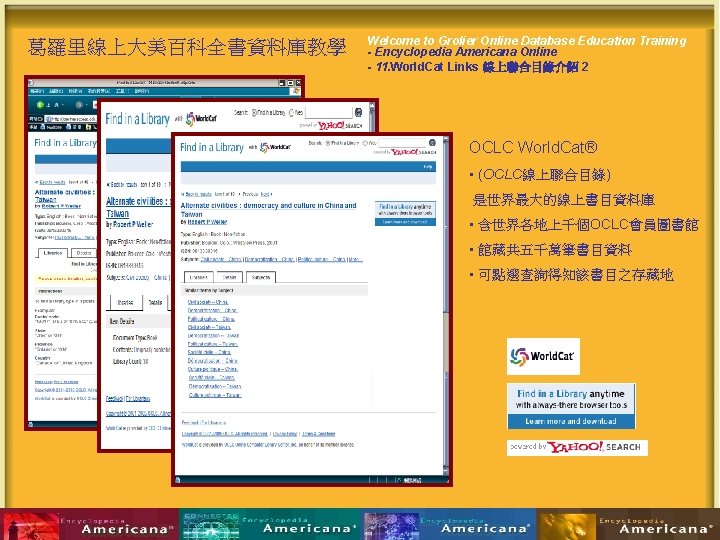Image resolution: width=720 pixels, height=540 pixels.
Task: Click the WorldCat logo in the front window header
Action: pos(276,147)
